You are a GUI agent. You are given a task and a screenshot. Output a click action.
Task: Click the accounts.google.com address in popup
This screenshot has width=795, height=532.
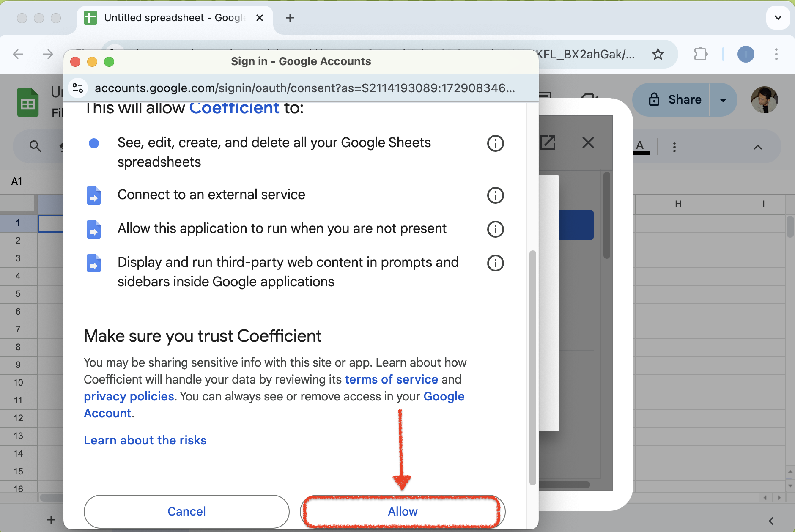[304, 88]
